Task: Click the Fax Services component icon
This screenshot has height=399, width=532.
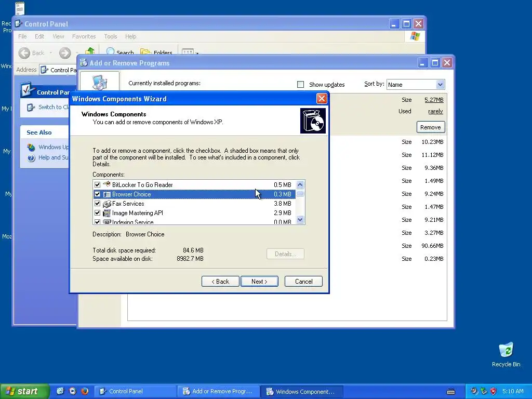Action: 107,204
